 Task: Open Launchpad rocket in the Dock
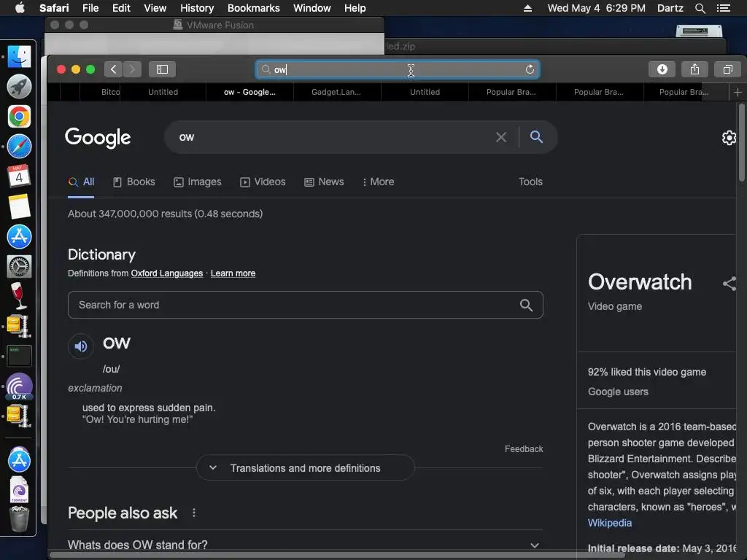point(19,87)
